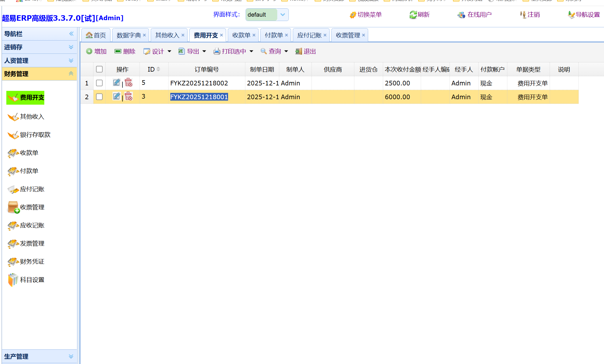Click the 退出 exit toolbar icon
The image size is (604, 364).
[299, 51]
